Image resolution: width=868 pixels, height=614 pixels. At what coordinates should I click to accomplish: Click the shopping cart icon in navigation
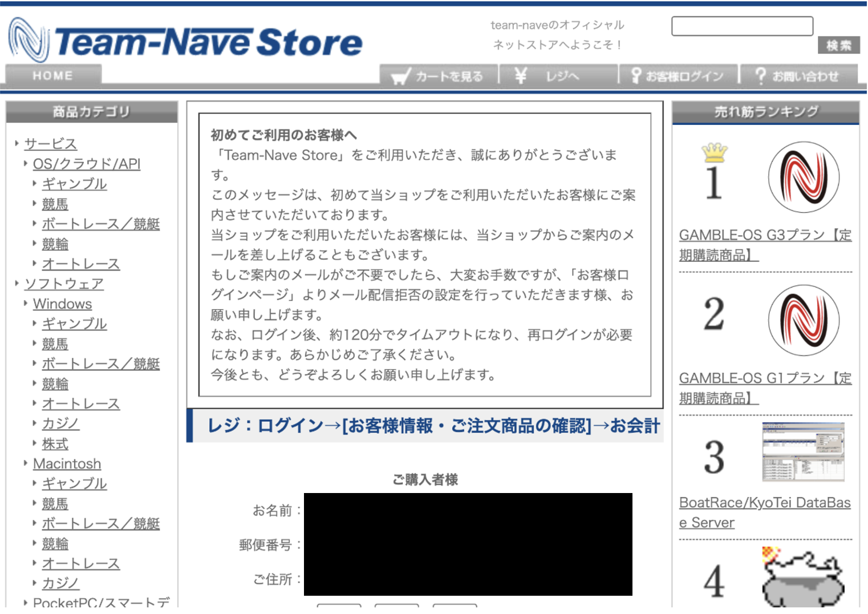click(401, 76)
